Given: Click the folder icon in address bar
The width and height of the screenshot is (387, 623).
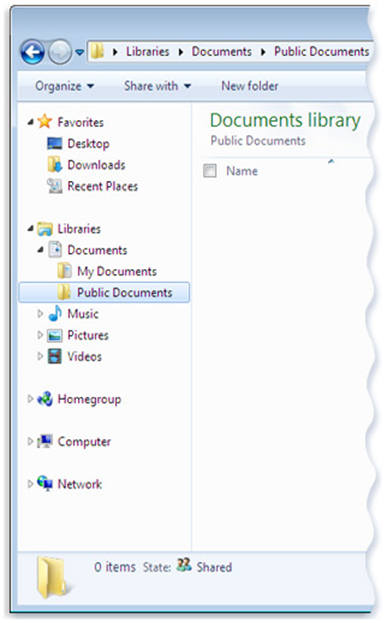Looking at the screenshot, I should [x=97, y=51].
